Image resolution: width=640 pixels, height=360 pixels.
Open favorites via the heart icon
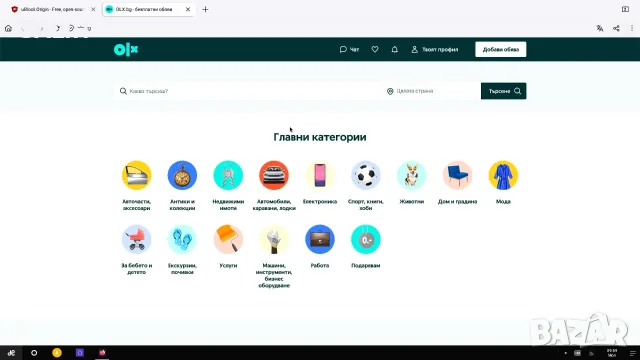pyautogui.click(x=375, y=49)
